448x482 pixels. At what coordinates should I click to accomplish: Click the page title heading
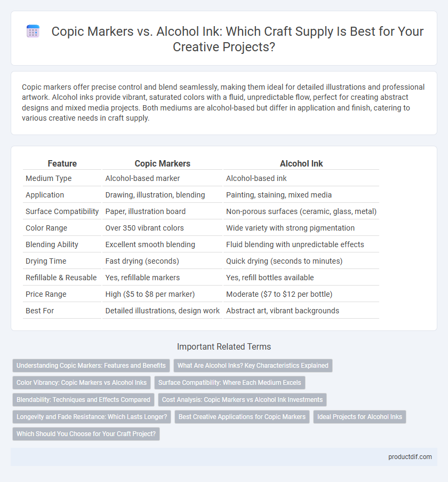coord(237,39)
